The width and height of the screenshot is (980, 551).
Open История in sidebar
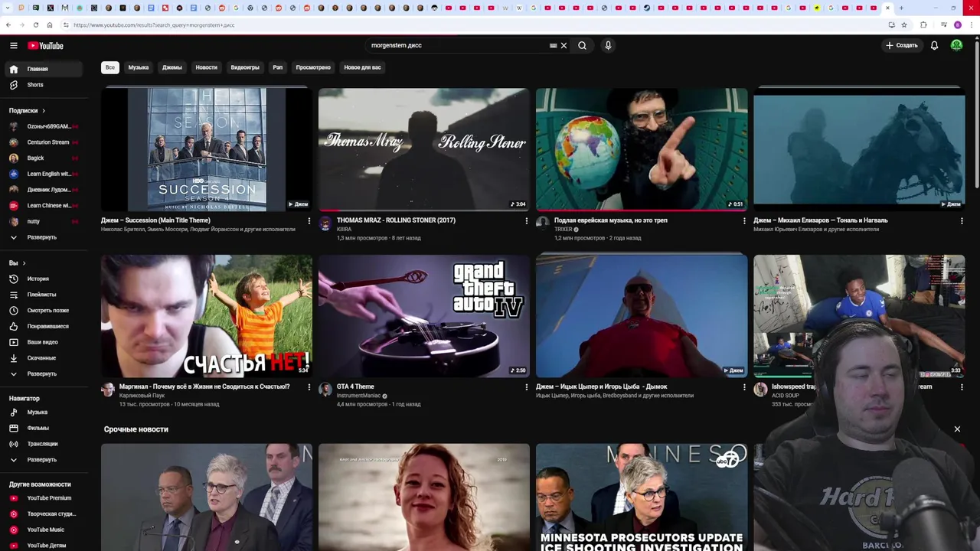44,279
